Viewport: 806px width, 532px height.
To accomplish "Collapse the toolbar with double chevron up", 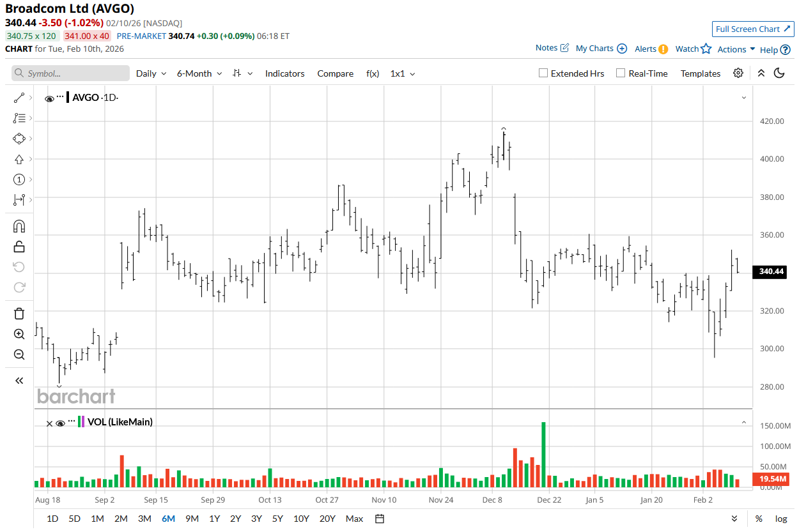I will pyautogui.click(x=761, y=73).
